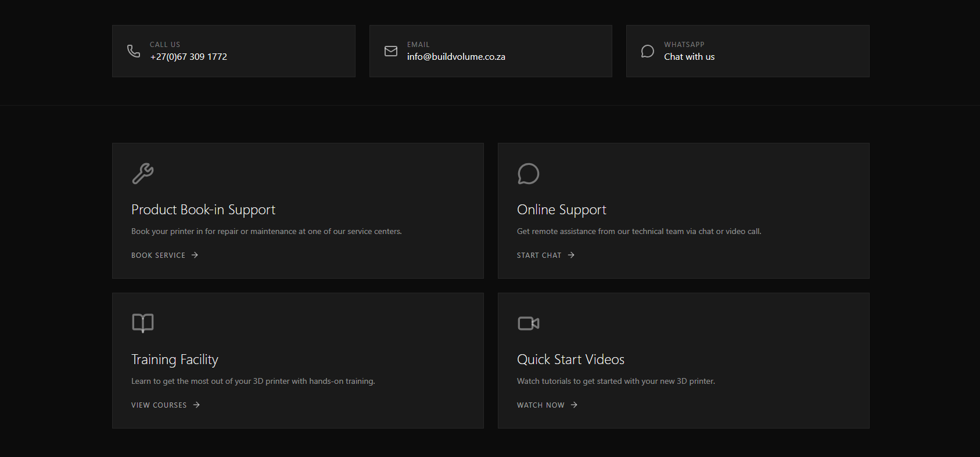Click the WhatsApp chat bubble icon

click(x=648, y=51)
